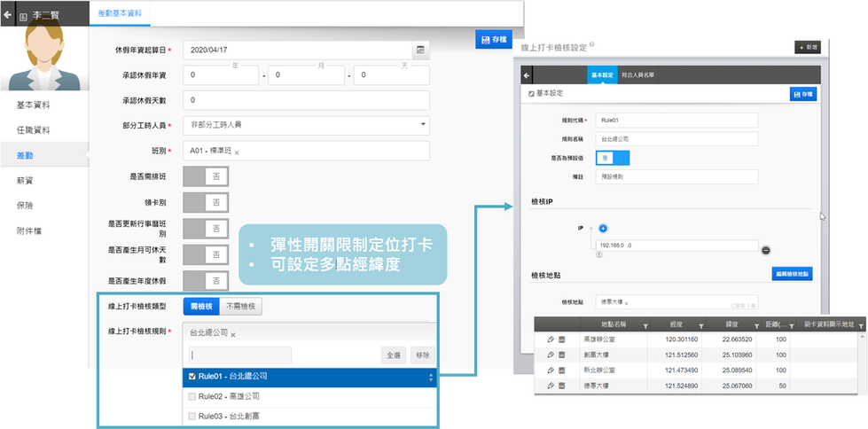This screenshot has height=429, width=868.
Task: Filter the 經度 column
Action: click(700, 326)
